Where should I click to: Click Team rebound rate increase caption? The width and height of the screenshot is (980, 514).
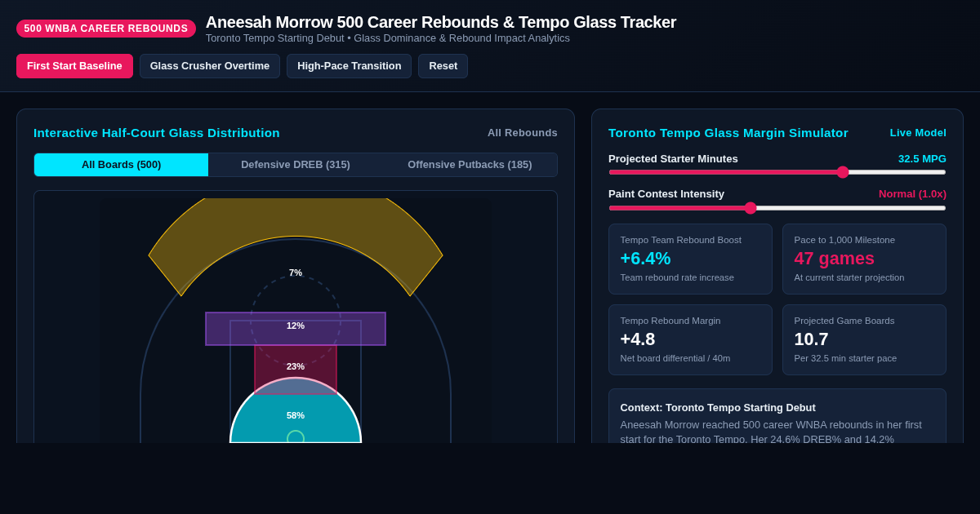677,277
